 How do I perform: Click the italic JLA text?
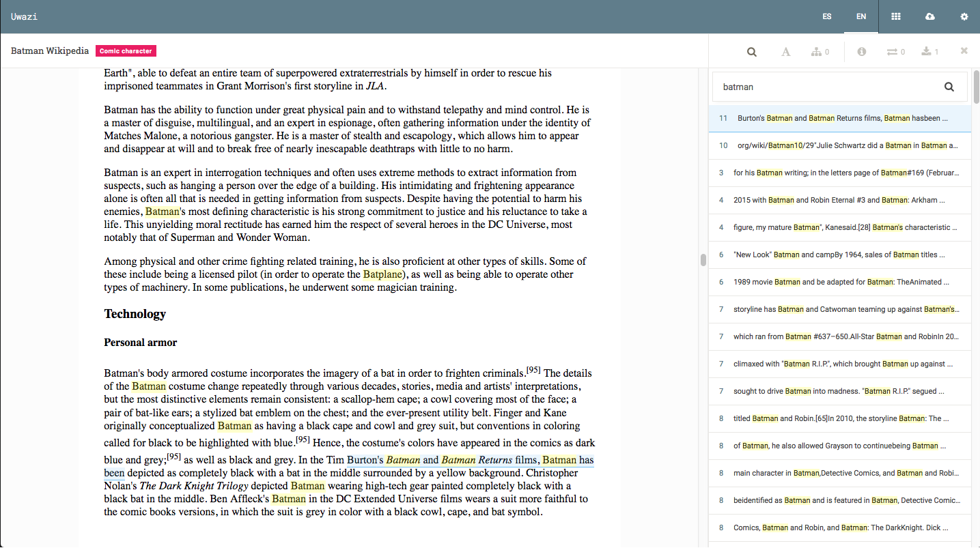click(x=375, y=86)
